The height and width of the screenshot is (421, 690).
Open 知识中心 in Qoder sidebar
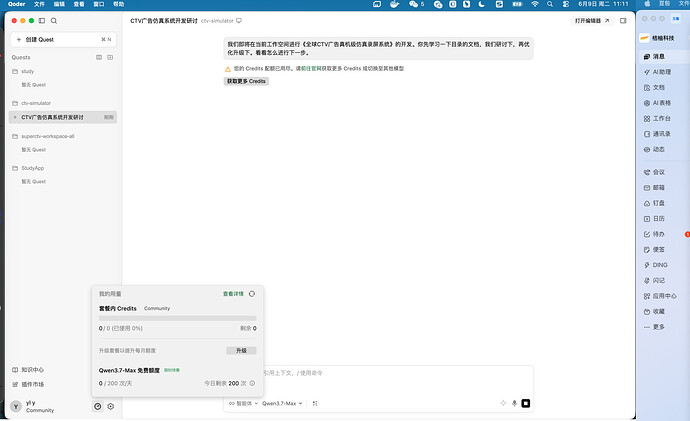pos(28,370)
